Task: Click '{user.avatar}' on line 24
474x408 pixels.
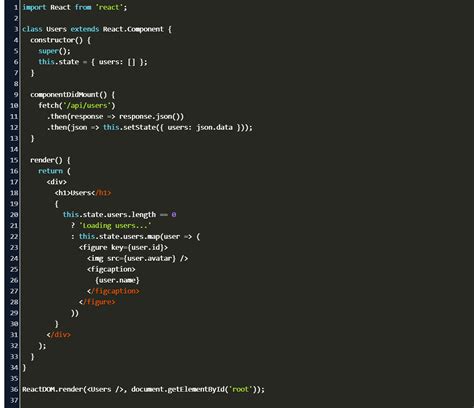Action: (151, 258)
